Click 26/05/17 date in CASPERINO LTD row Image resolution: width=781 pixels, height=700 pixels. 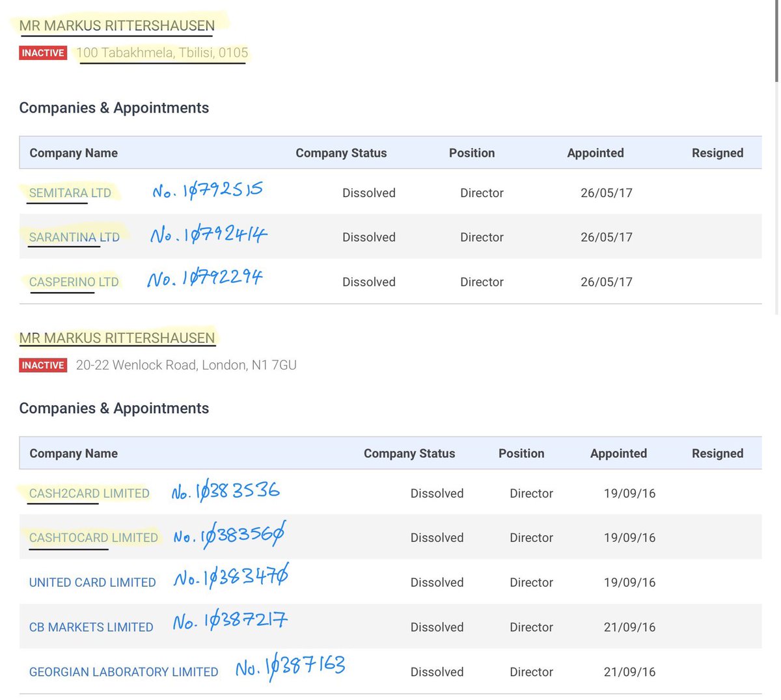(607, 282)
